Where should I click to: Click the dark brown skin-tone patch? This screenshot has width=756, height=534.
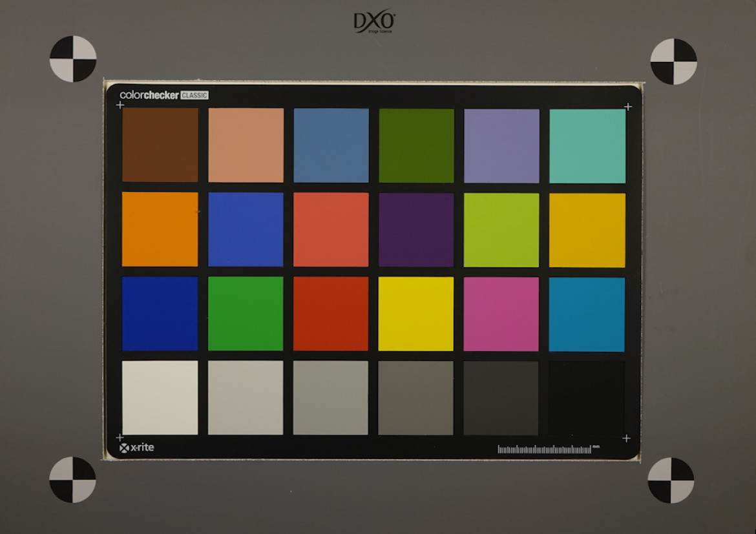click(160, 145)
